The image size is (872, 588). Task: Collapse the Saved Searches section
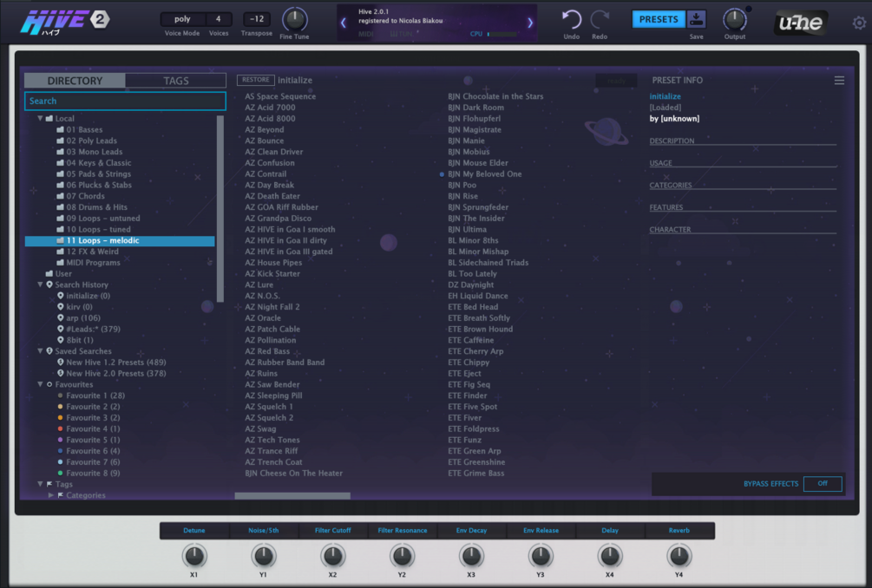coord(40,351)
